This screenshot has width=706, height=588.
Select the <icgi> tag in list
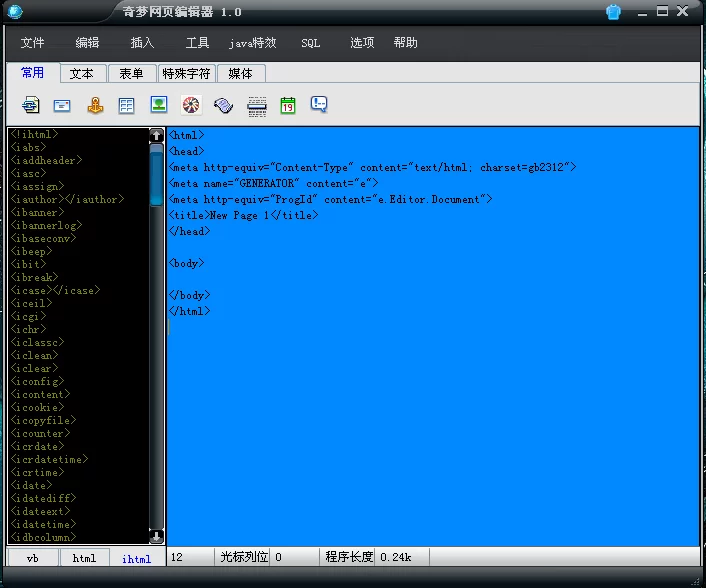28,317
